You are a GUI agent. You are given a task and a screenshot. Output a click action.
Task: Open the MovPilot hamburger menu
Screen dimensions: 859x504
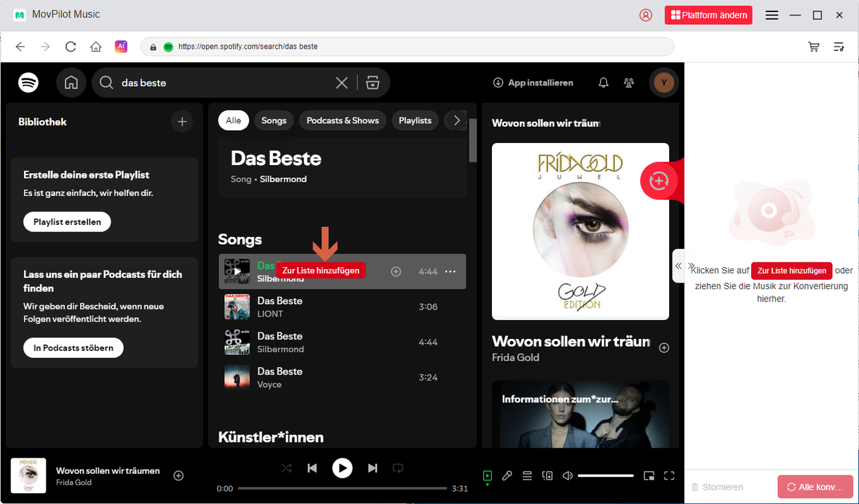772,15
